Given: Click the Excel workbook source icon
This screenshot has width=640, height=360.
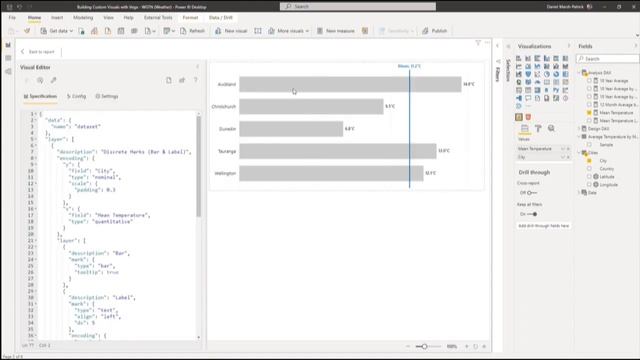Looking at the screenshot, I should 81,31.
